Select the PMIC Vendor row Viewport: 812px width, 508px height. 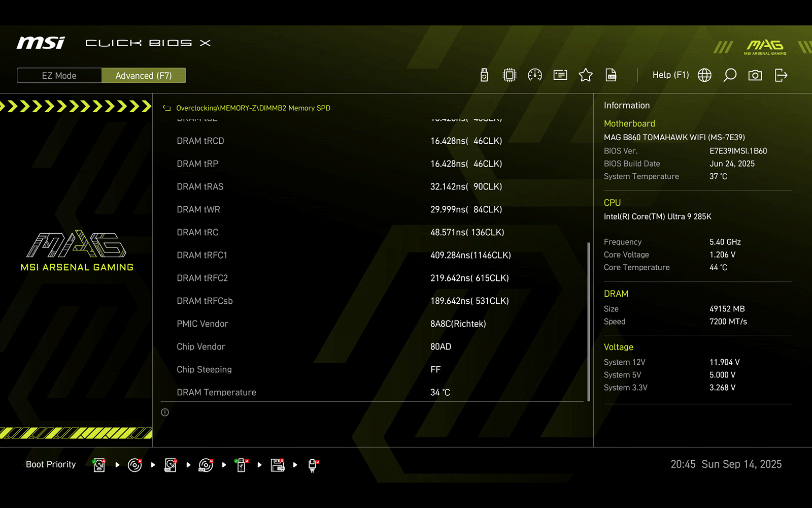coord(373,324)
